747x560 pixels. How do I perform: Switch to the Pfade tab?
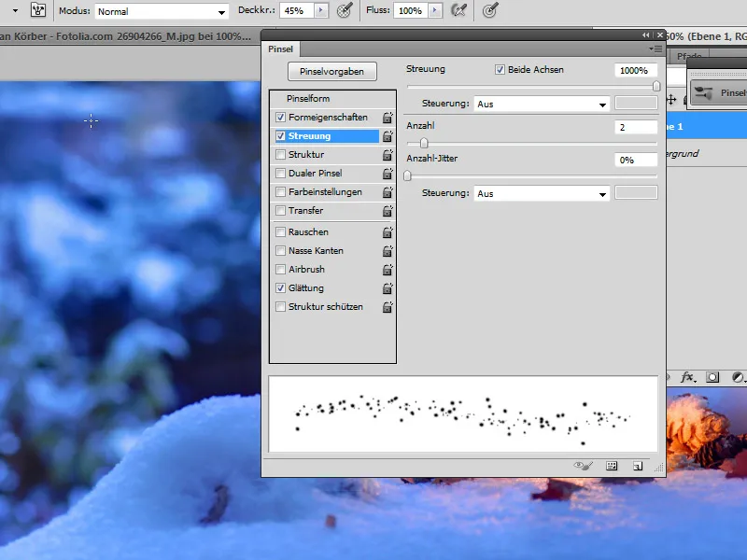[x=689, y=56]
